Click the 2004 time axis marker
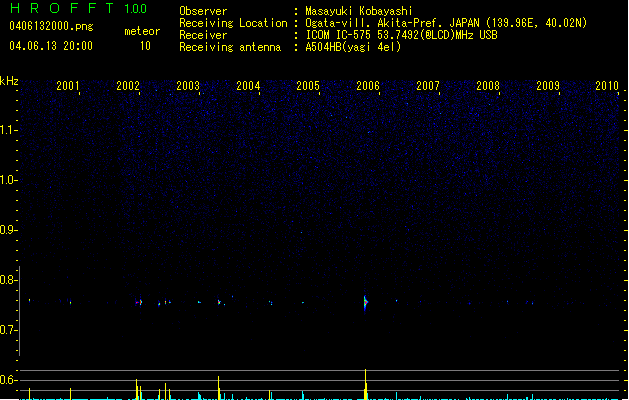 pos(248,85)
